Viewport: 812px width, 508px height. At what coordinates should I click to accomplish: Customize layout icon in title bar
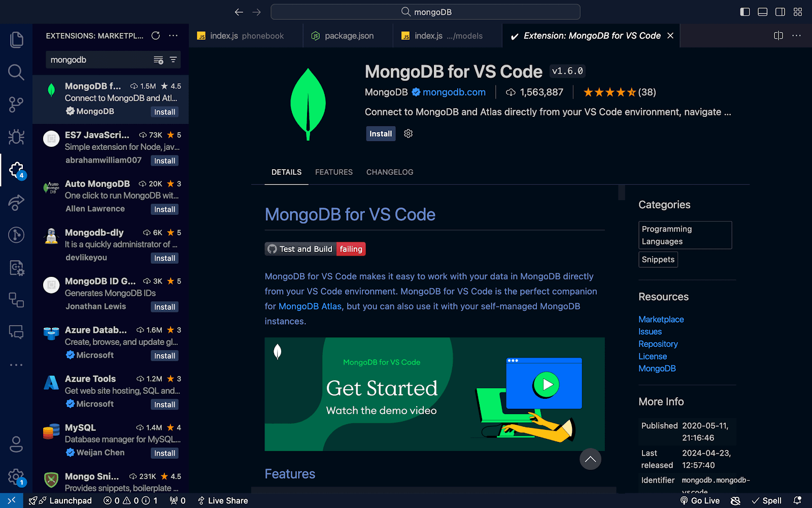tap(798, 12)
